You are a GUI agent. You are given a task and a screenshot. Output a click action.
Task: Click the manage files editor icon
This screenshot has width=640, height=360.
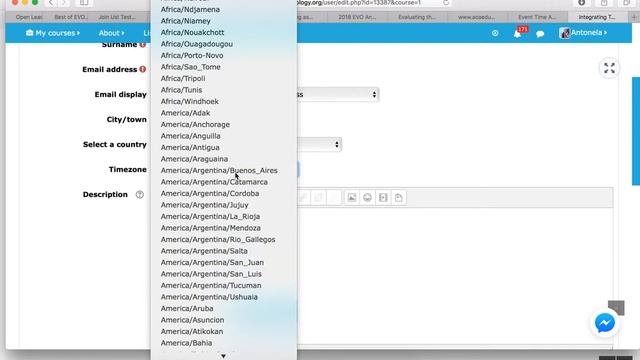coord(399,198)
